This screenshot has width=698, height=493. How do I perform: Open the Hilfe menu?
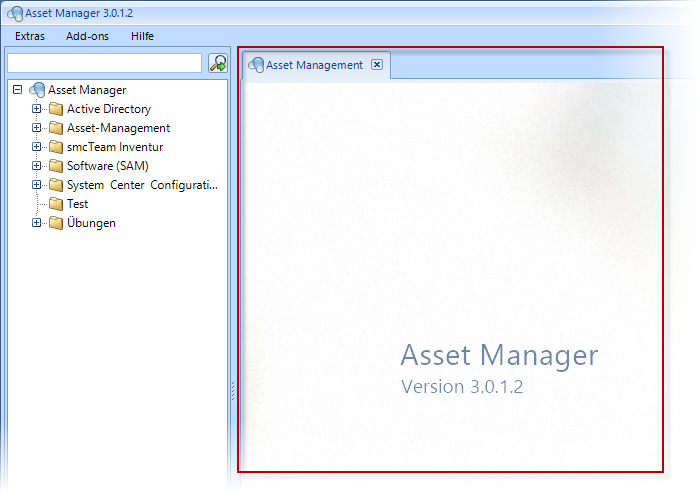coord(142,36)
